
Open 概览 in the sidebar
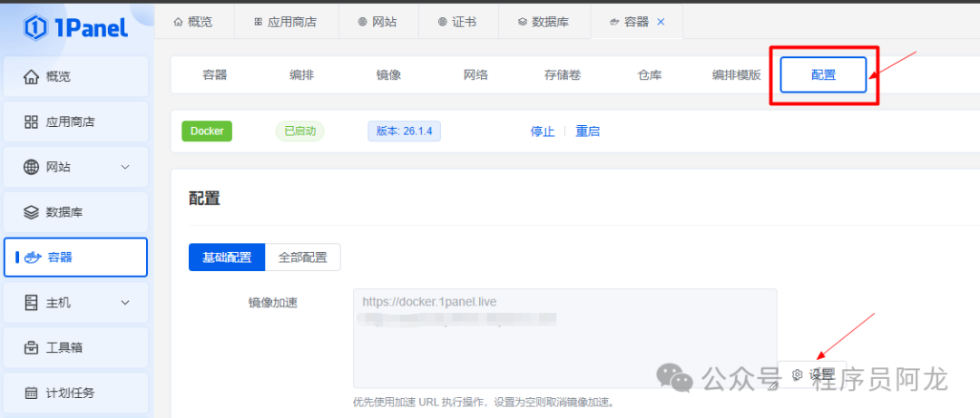[x=75, y=77]
